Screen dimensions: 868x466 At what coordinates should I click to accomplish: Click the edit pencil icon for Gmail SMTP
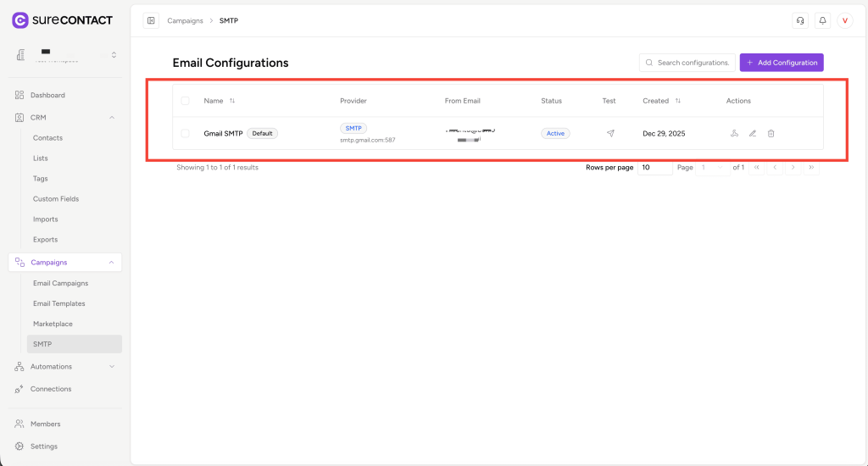click(752, 134)
